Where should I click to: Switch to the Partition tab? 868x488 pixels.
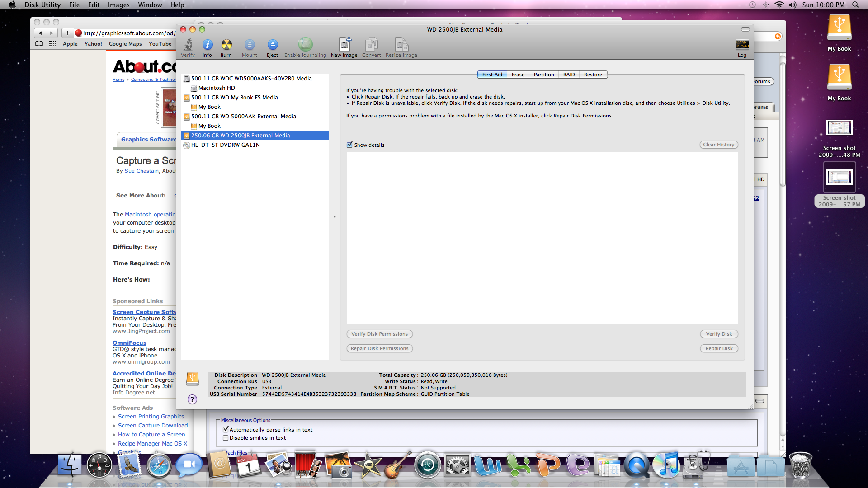pos(544,75)
